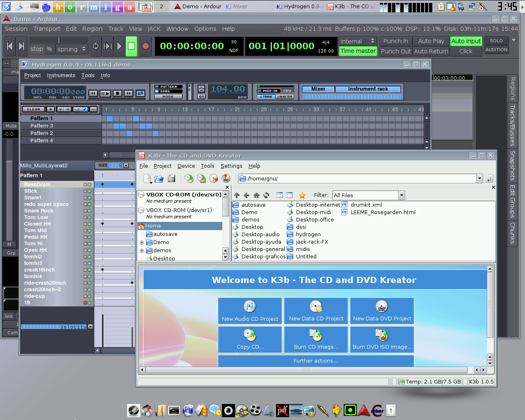Click Hydrogen CLEAR song button
This screenshot has height=420, width=525.
[x=34, y=109]
